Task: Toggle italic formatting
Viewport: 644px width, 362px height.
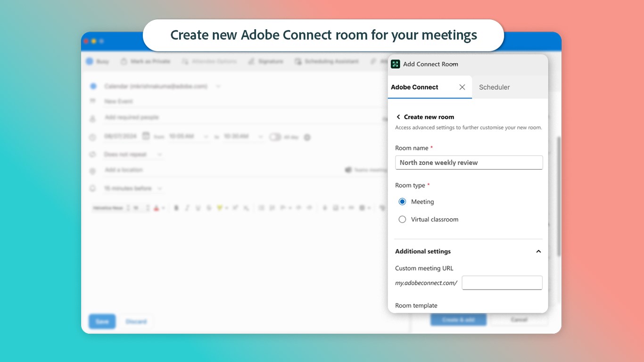Action: [187, 208]
